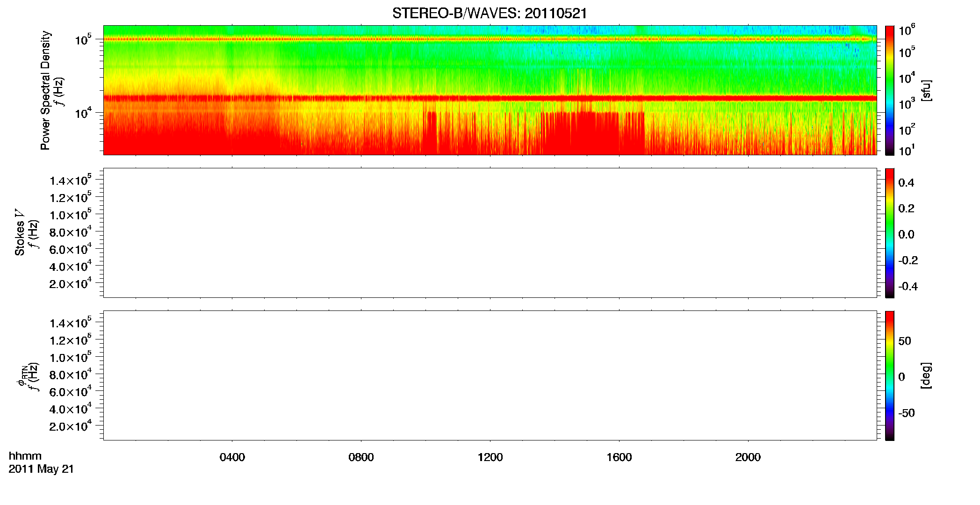The width and height of the screenshot is (980, 505).
Task: Click inside the empty phi RTN panel
Action: pos(490,375)
